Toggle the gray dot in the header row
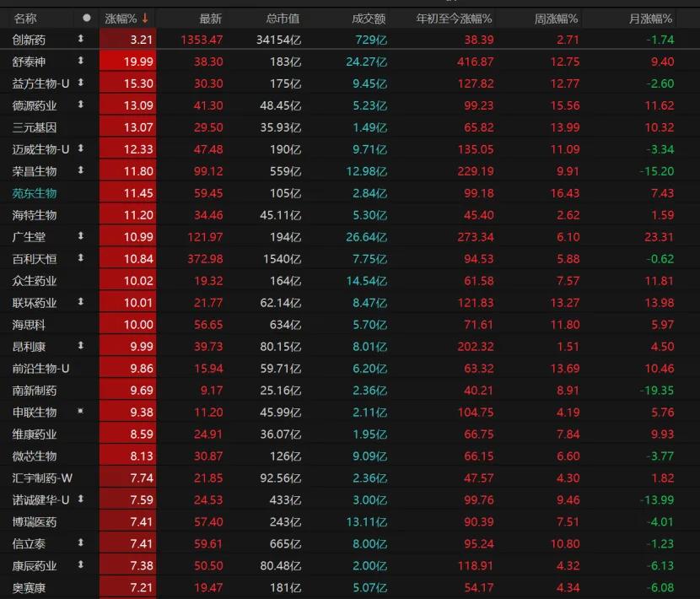This screenshot has width=700, height=599. pos(86,18)
